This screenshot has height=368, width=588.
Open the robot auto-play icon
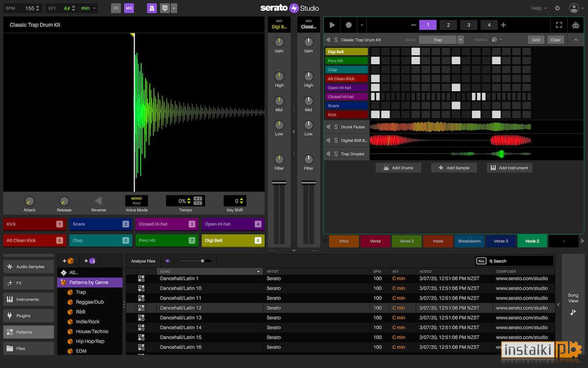pyautogui.click(x=575, y=25)
